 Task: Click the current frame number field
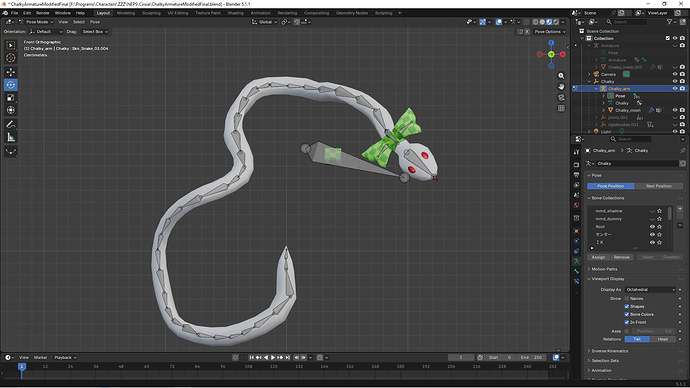coord(461,358)
